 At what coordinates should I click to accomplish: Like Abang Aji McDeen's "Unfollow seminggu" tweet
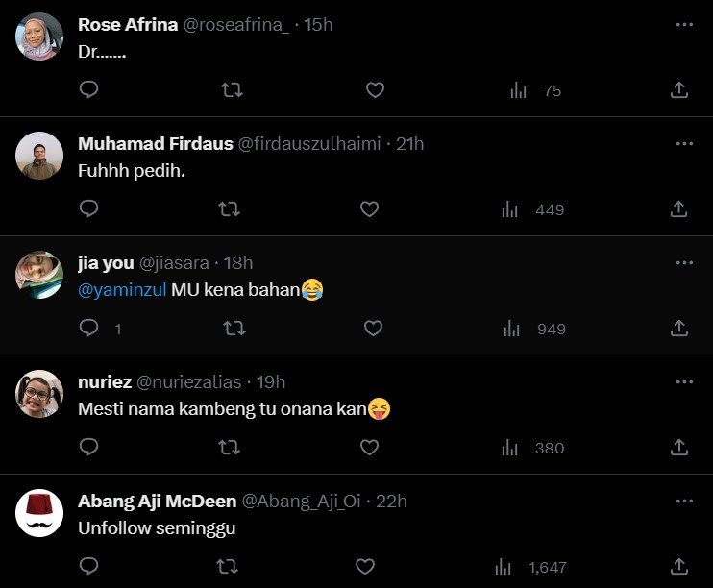tap(364, 567)
